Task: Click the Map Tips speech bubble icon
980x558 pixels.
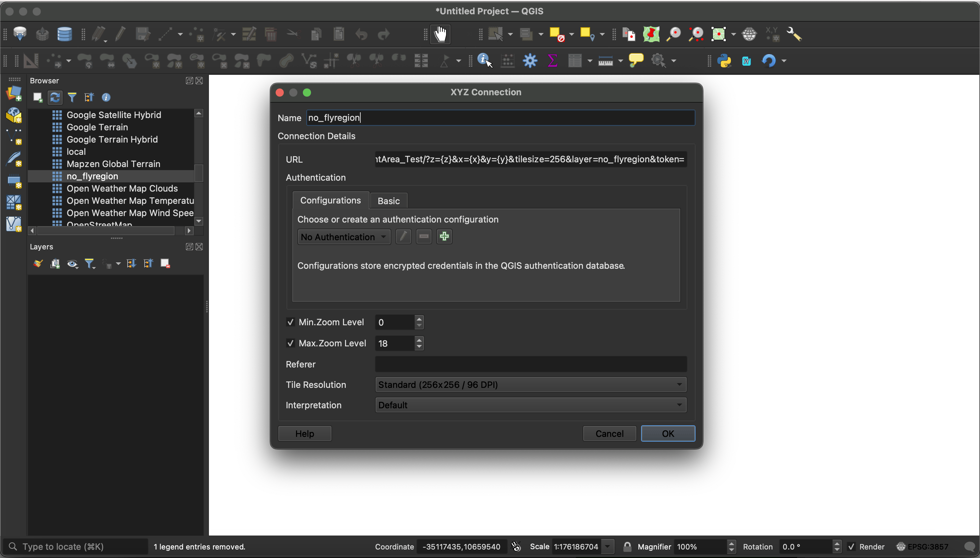Action: click(x=636, y=61)
